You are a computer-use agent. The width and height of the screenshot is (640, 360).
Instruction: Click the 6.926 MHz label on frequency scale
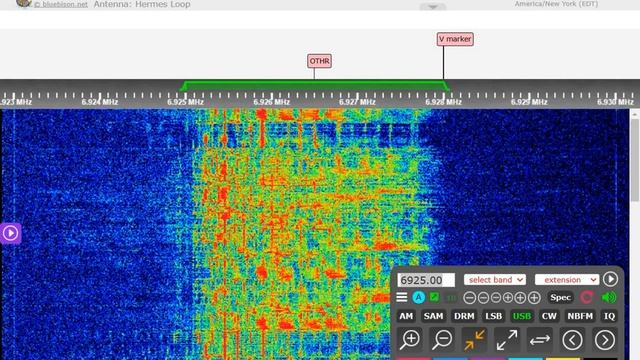(271, 102)
